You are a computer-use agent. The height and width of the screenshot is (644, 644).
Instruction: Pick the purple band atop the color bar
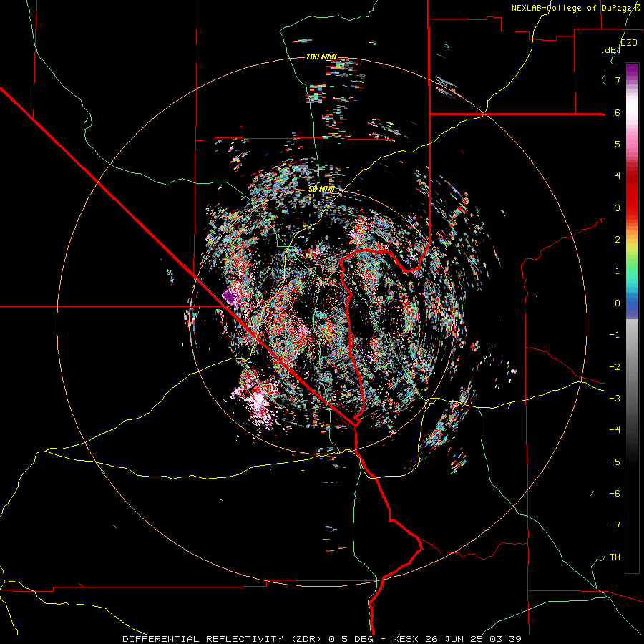[632, 69]
